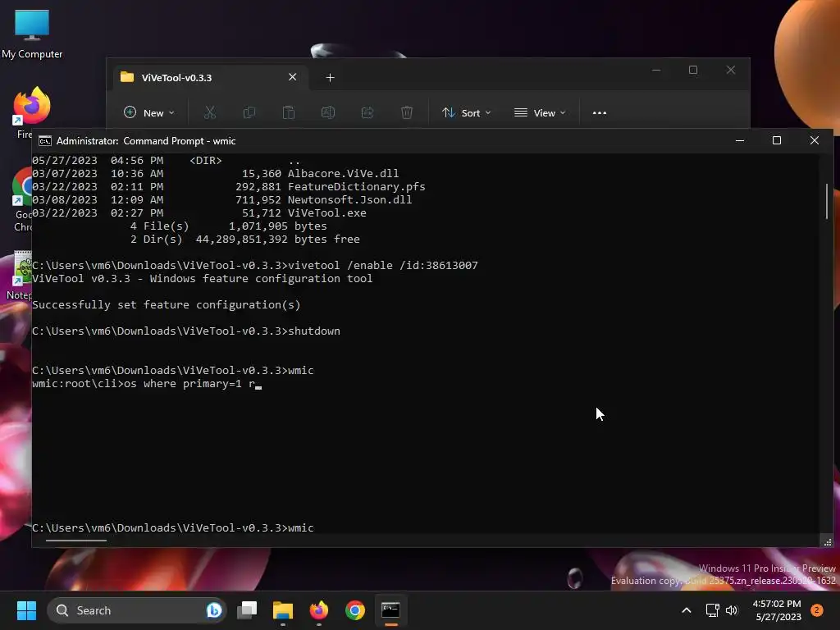Add a new File Explorer tab
Screen dimensions: 840x630
point(330,78)
